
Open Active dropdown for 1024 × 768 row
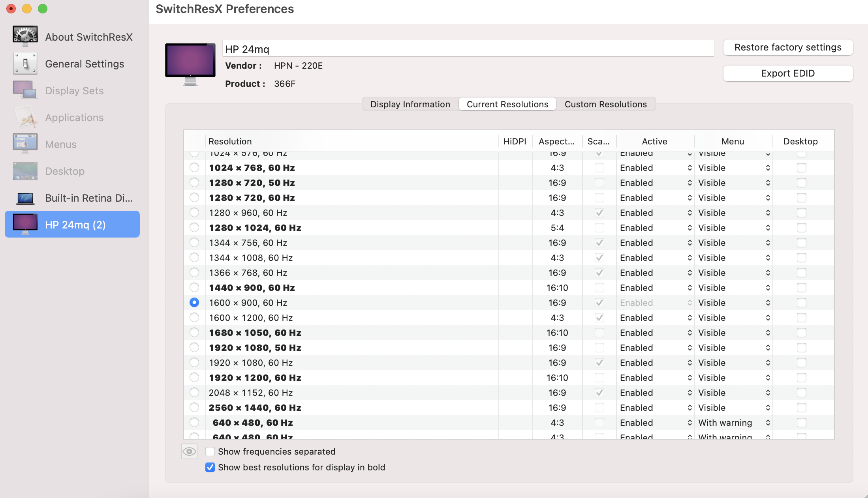(656, 168)
